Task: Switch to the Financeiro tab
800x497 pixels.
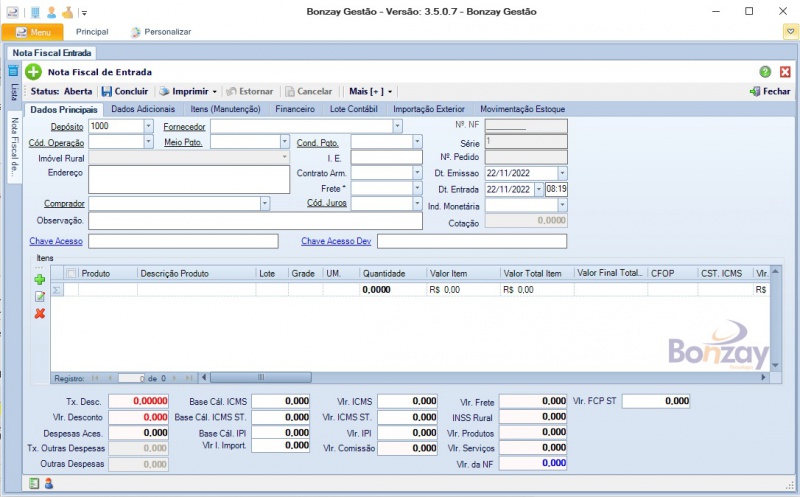Action: point(295,109)
